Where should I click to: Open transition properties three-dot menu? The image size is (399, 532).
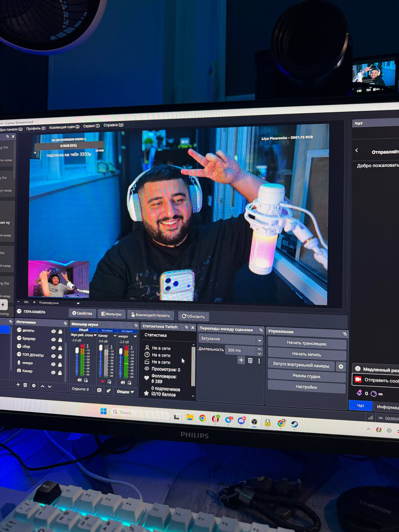tap(259, 361)
